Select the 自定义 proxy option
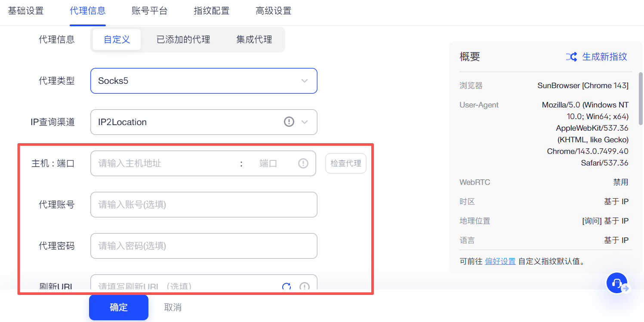 coord(117,40)
